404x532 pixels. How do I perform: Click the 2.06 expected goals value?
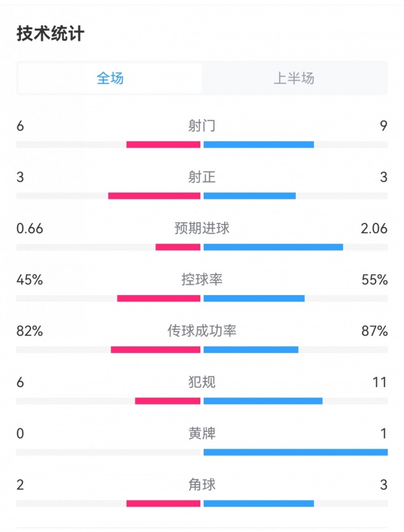coord(374,228)
